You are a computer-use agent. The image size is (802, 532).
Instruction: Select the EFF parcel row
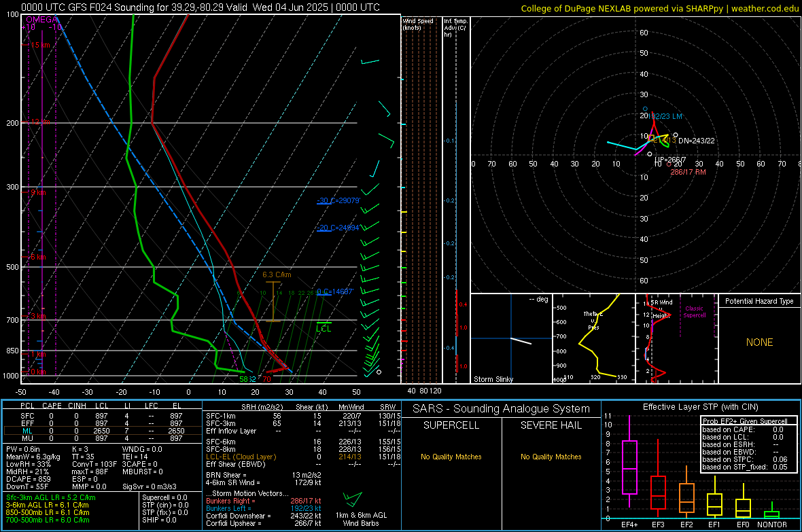pyautogui.click(x=101, y=423)
